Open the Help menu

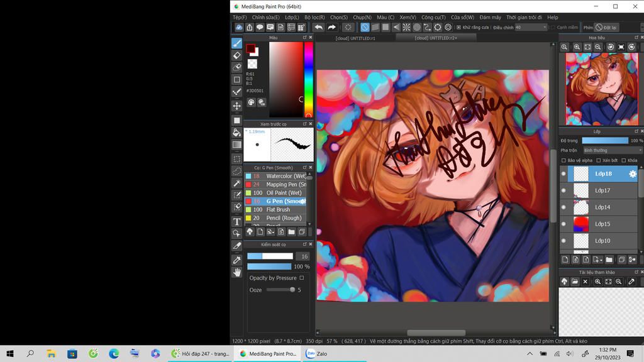click(x=552, y=17)
